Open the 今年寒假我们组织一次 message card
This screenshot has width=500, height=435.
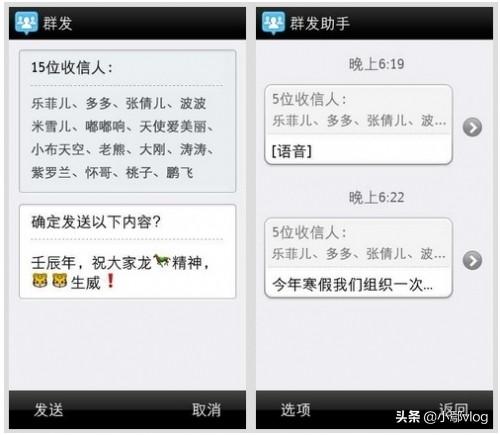358,258
